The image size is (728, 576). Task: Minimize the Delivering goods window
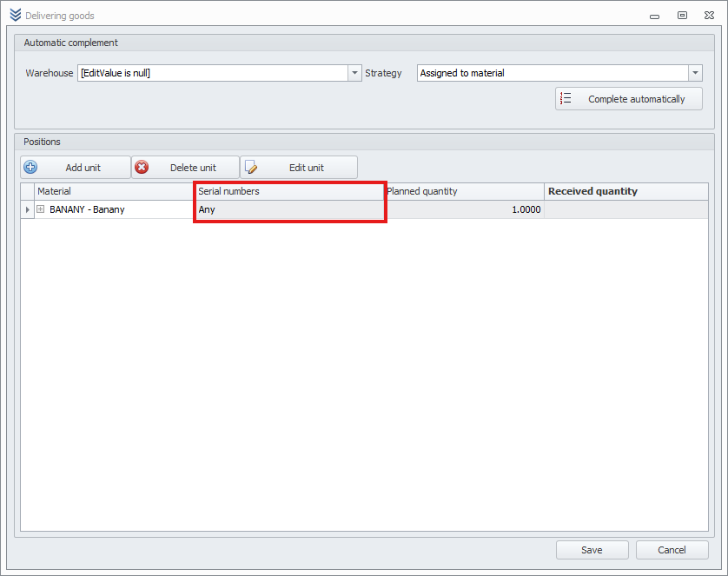[655, 17]
